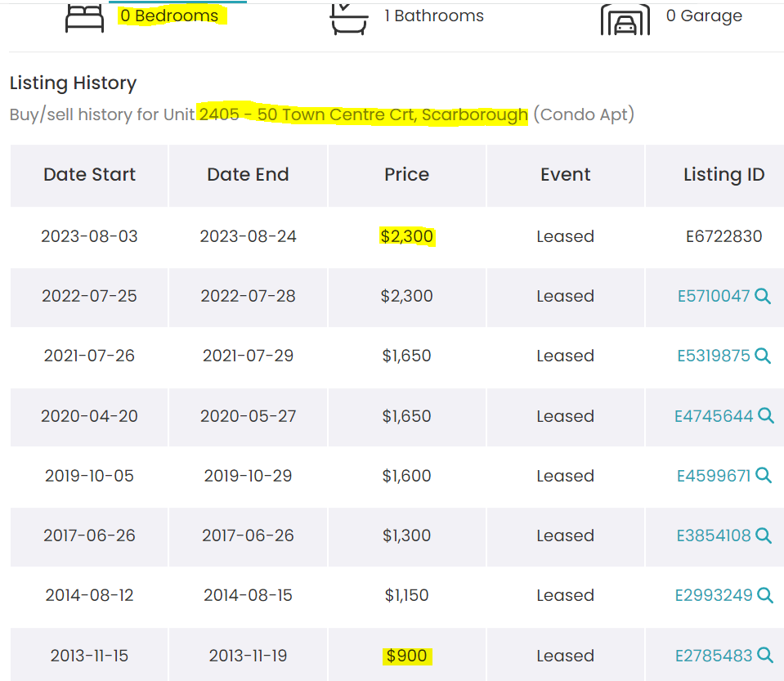The image size is (784, 681).
Task: Click magnifier icon next to E5319875
Action: click(763, 356)
